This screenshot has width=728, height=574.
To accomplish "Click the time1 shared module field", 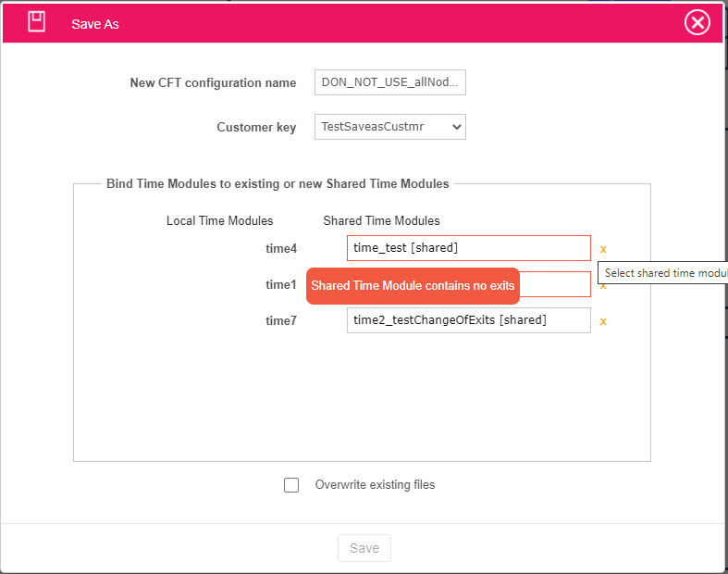I will (x=555, y=284).
